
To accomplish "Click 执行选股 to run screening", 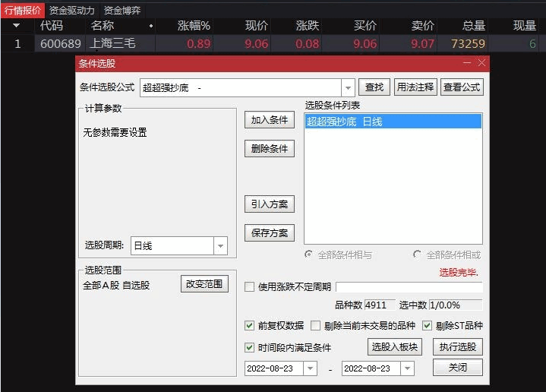I will tap(458, 346).
